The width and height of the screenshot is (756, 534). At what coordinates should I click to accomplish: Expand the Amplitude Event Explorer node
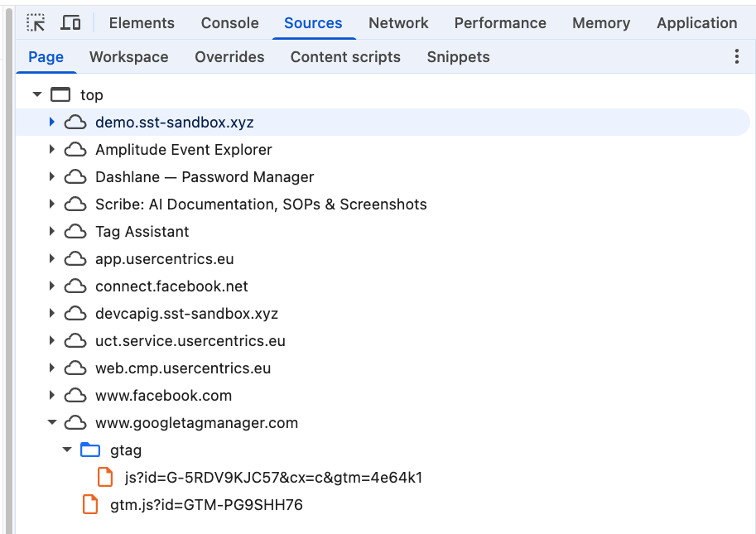point(51,149)
